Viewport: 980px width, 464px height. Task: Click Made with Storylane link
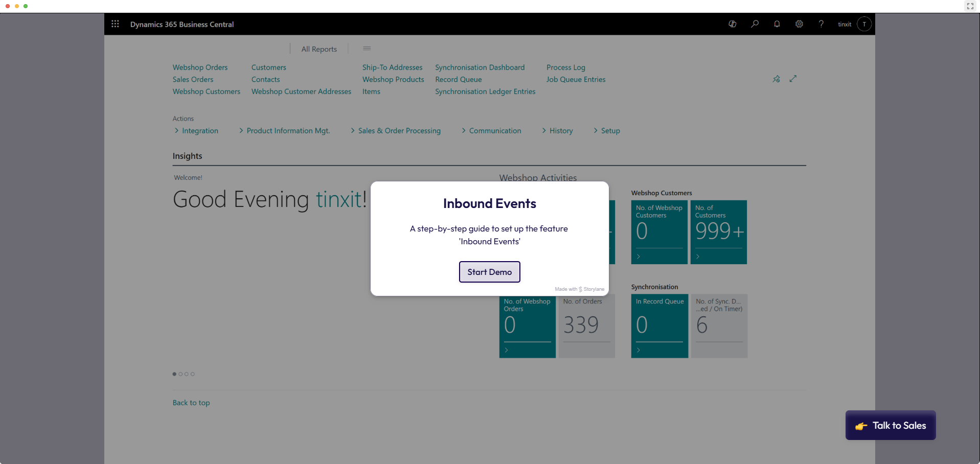579,289
